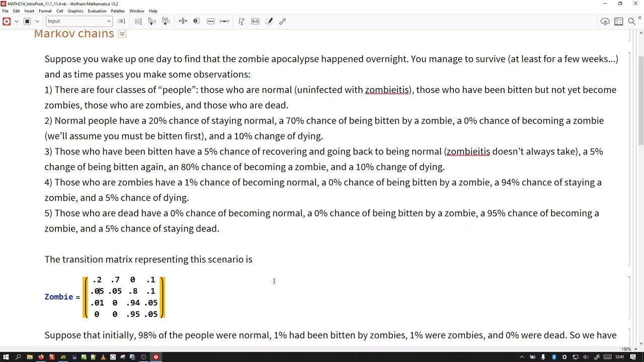Open the Insert menu
Screen dimensions: 644x362
tap(29, 11)
